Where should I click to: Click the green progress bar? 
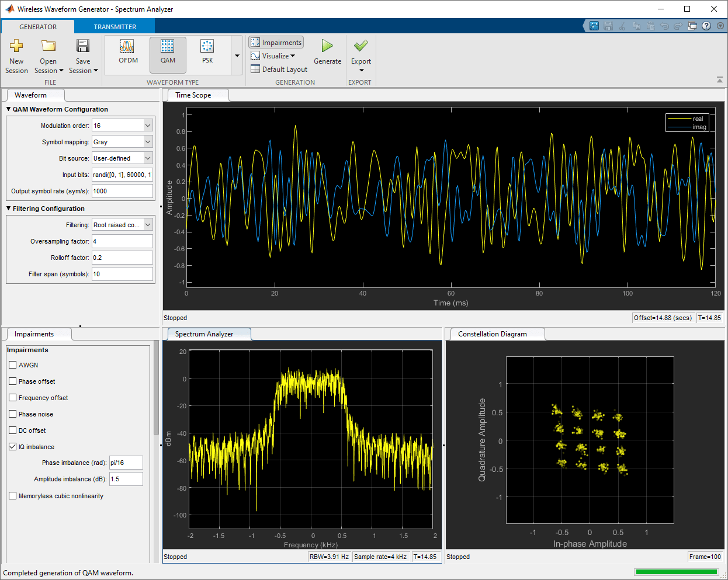coord(676,572)
